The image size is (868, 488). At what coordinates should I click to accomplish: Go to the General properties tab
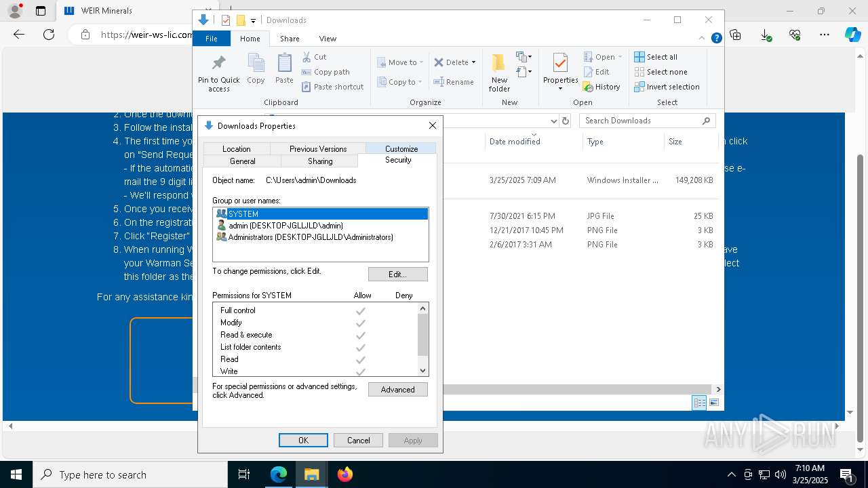coord(243,161)
